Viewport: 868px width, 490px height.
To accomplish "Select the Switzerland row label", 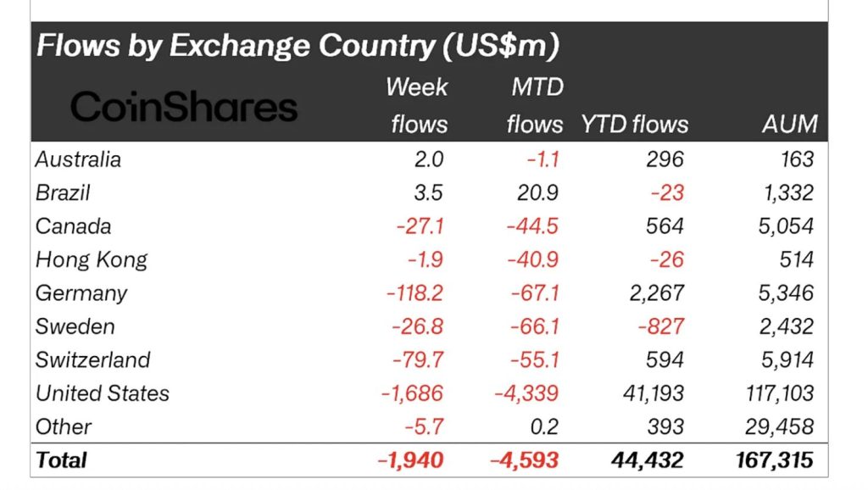I will 92,359.
